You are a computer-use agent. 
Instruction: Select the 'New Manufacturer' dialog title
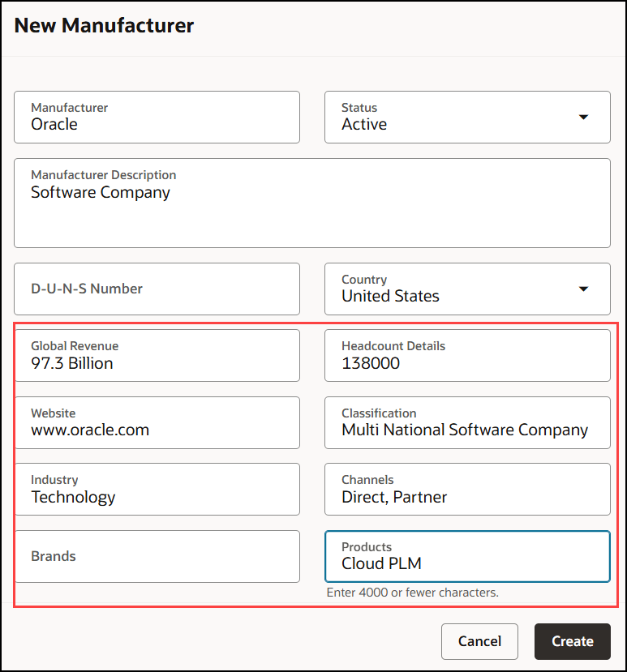point(104,25)
